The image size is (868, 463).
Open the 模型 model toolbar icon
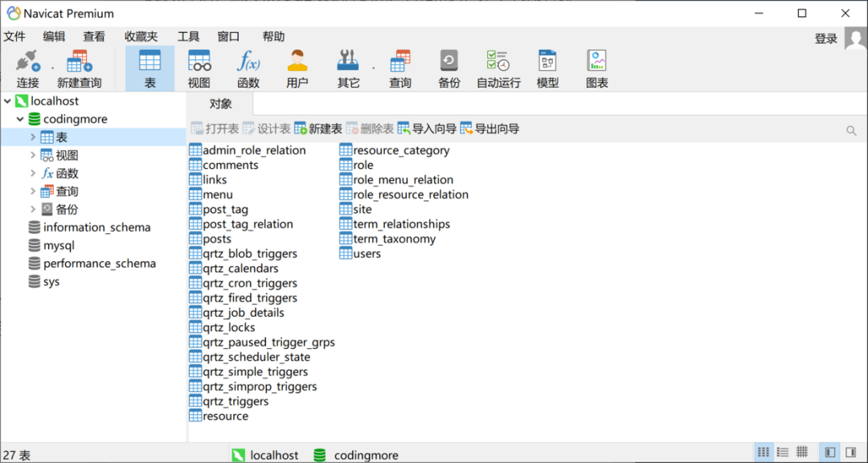(547, 68)
